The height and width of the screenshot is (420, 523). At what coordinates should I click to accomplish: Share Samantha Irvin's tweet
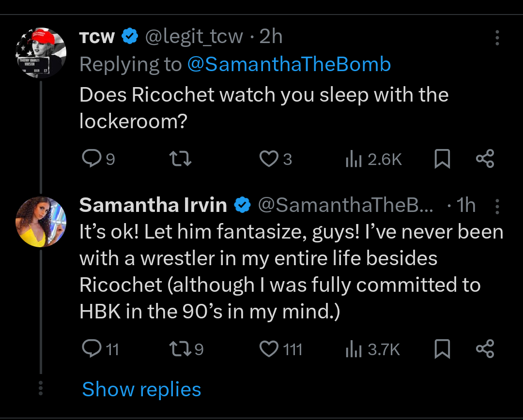pos(485,349)
